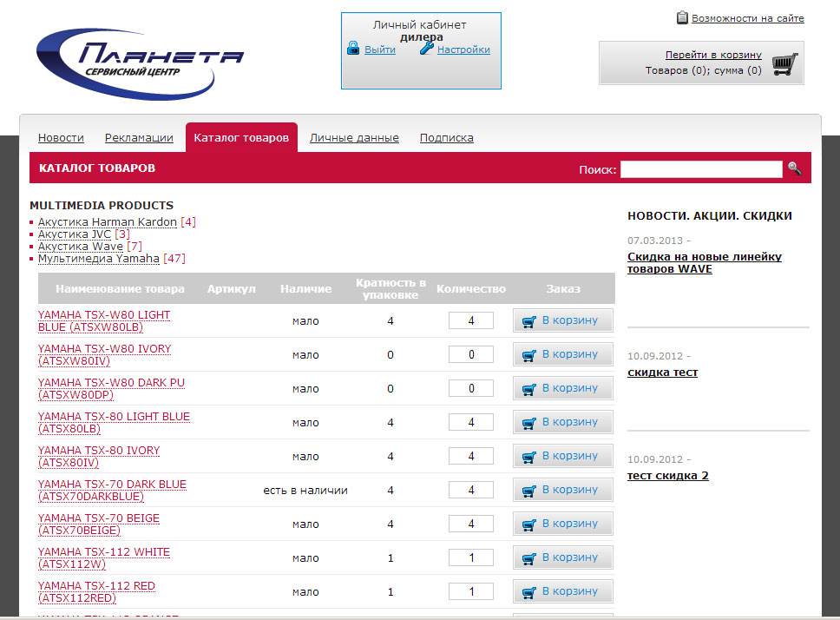840x620 pixels.
Task: Open category Акустика Wave
Action: (x=81, y=247)
